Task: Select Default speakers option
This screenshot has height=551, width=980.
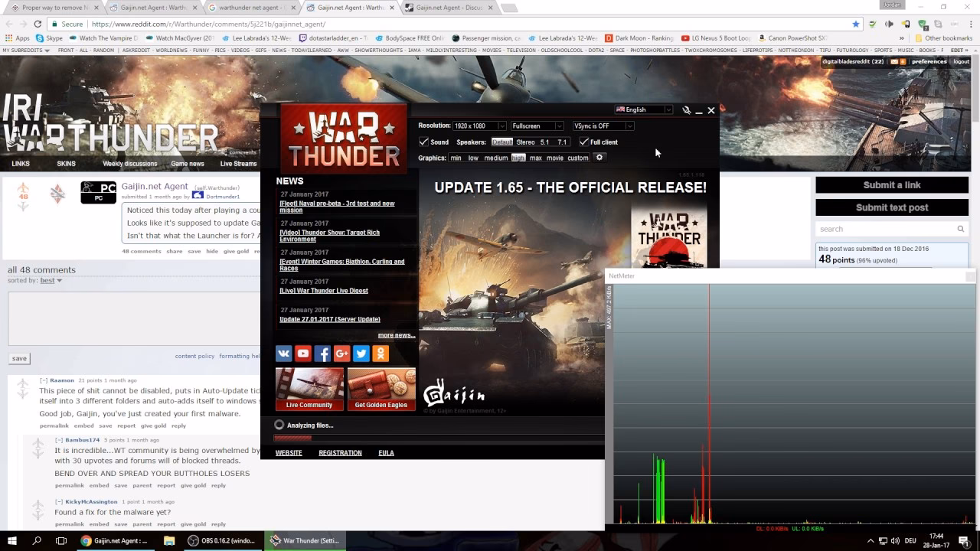Action: [502, 142]
